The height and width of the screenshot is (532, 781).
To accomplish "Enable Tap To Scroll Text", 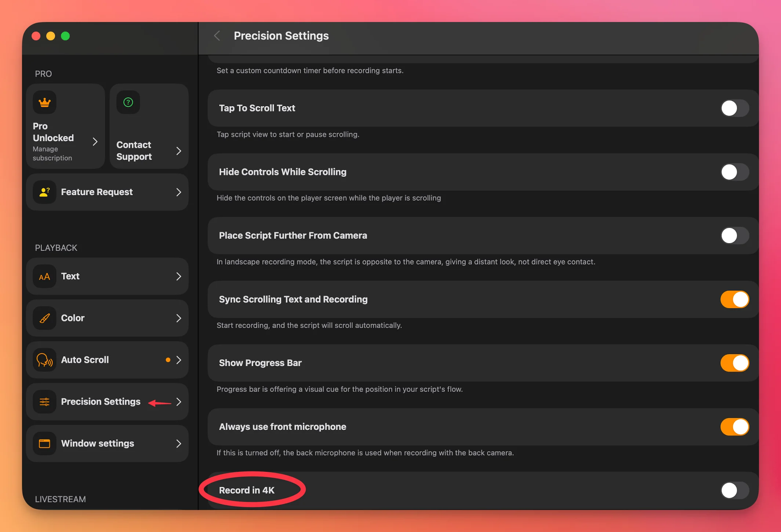I will pyautogui.click(x=734, y=108).
